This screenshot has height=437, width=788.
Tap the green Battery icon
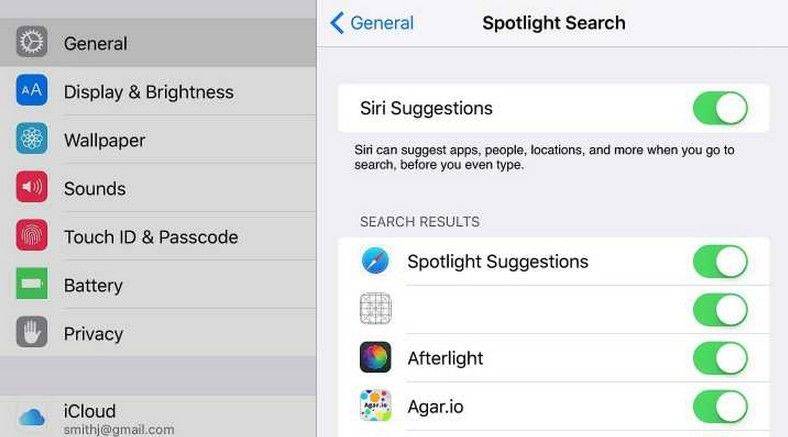coord(32,283)
